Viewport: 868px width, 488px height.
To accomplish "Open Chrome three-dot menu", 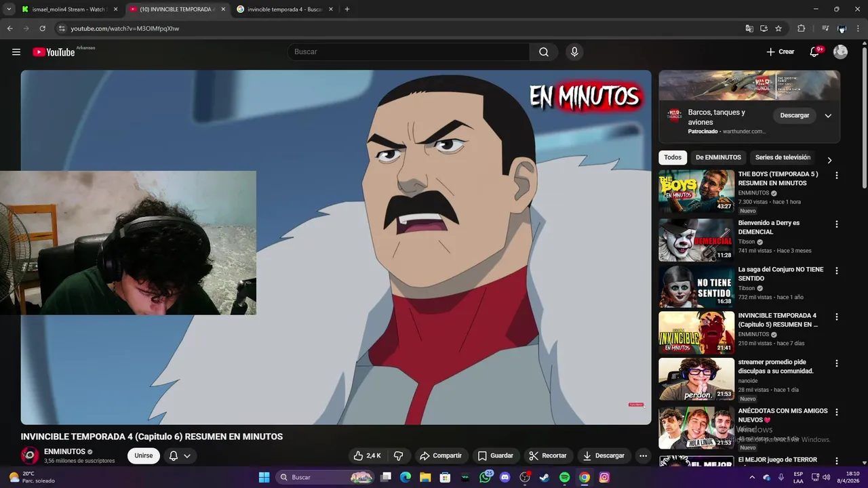I will 859,28.
